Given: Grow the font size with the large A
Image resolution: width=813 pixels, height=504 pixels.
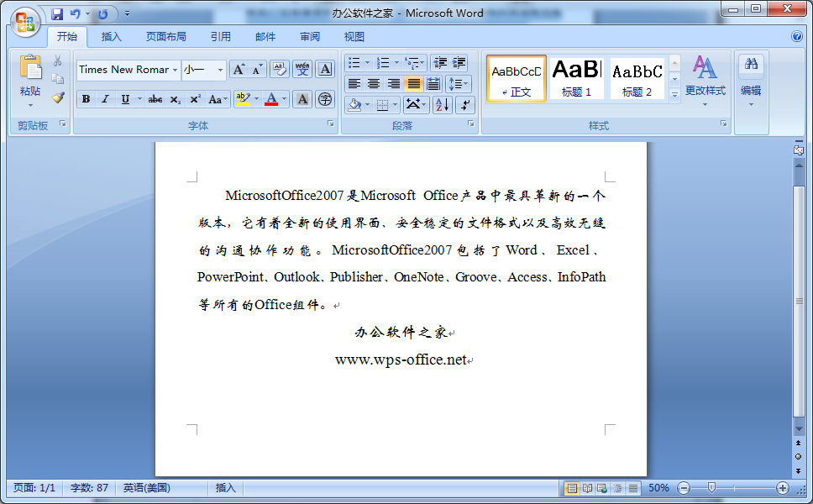Looking at the screenshot, I should pyautogui.click(x=239, y=70).
